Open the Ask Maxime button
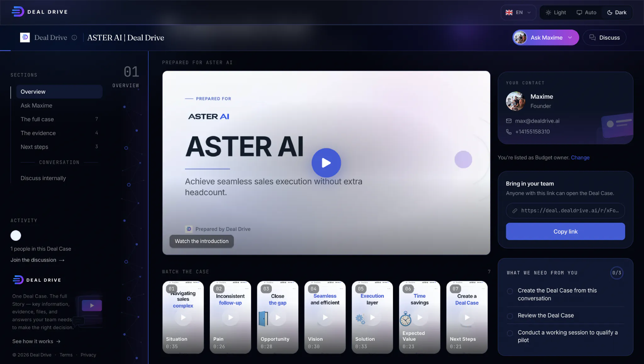This screenshot has height=364, width=644. pos(546,38)
